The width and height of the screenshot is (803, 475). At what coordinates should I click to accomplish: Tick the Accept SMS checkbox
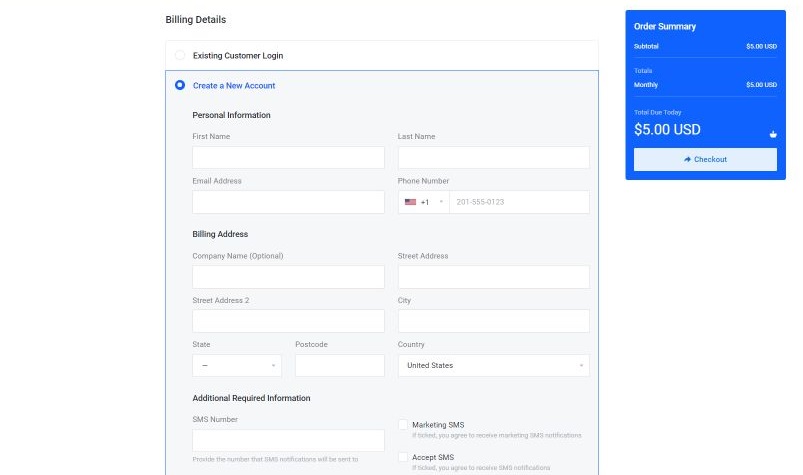pyautogui.click(x=403, y=457)
